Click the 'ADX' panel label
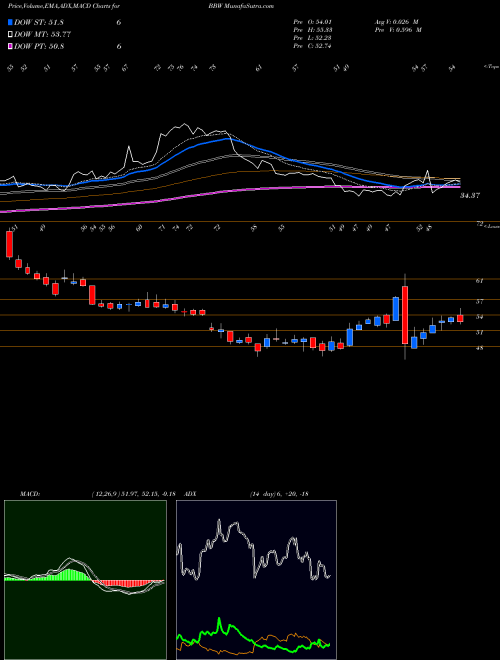Image resolution: width=500 pixels, height=660 pixels. click(190, 494)
